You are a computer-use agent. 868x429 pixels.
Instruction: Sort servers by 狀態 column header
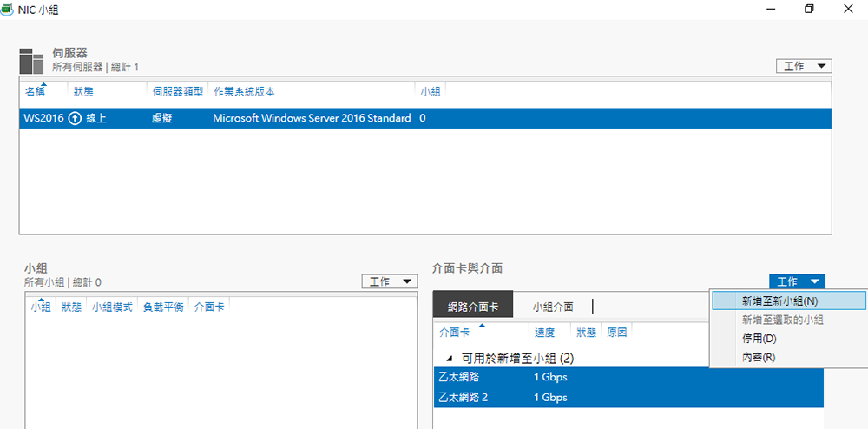(83, 92)
